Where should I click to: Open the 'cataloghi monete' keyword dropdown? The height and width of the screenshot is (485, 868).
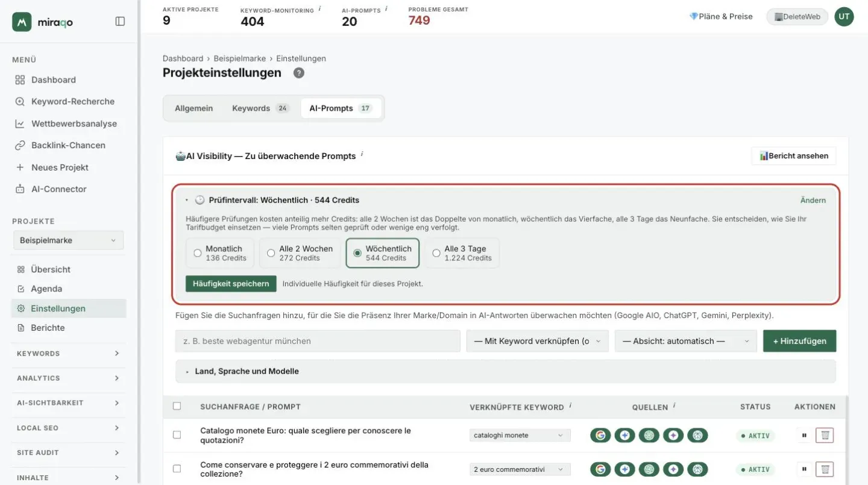coord(520,435)
